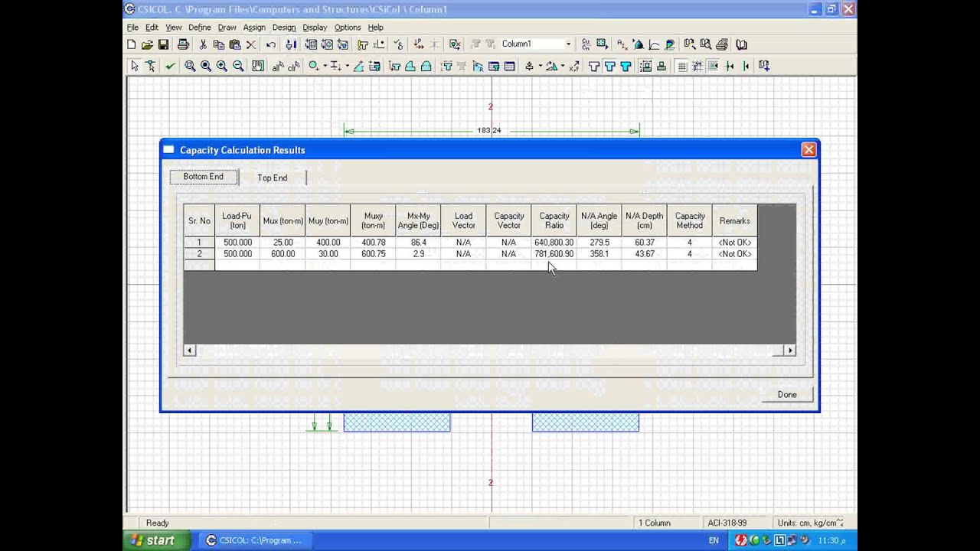Open the Options menu
Screen dimensions: 980x551
click(x=348, y=28)
